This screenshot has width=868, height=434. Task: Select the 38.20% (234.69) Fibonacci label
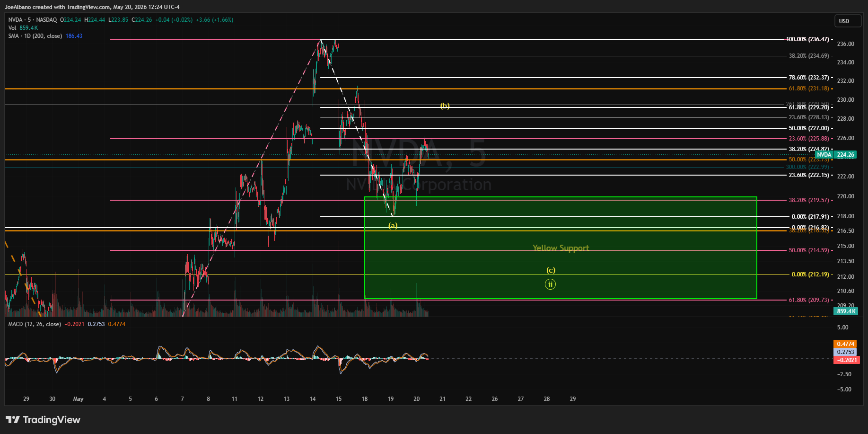pos(809,56)
